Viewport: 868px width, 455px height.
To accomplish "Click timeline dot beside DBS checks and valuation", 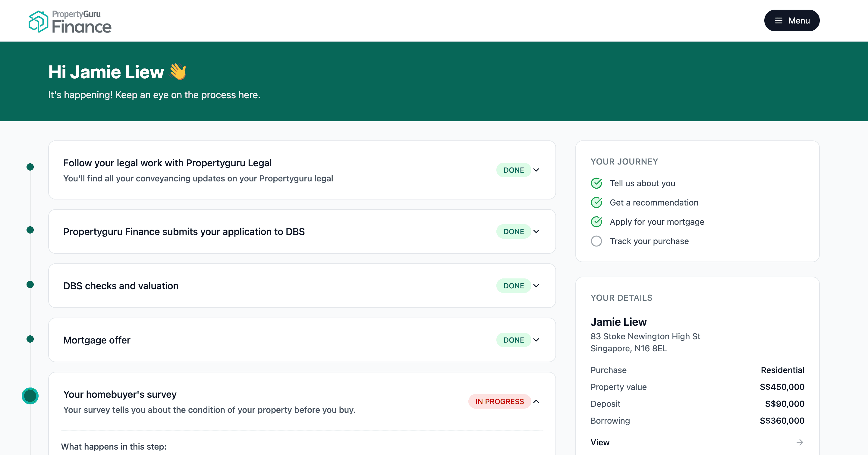I will click(x=30, y=284).
